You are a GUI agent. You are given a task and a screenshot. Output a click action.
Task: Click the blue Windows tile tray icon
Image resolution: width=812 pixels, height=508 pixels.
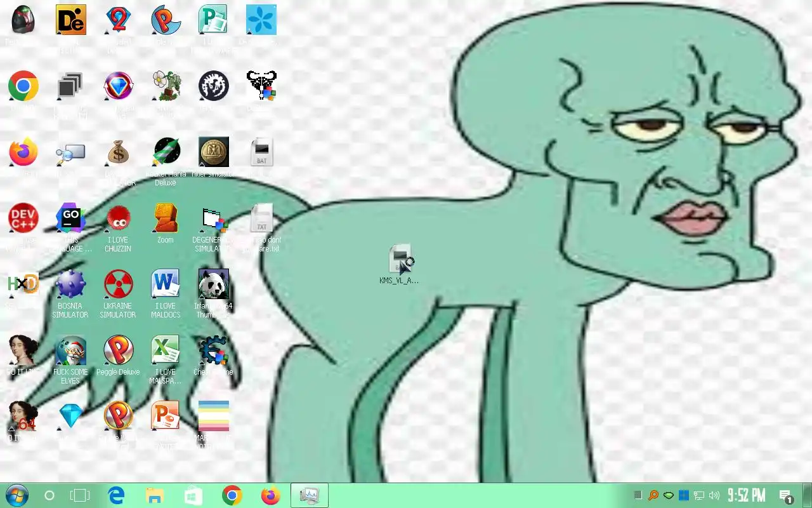pos(684,495)
